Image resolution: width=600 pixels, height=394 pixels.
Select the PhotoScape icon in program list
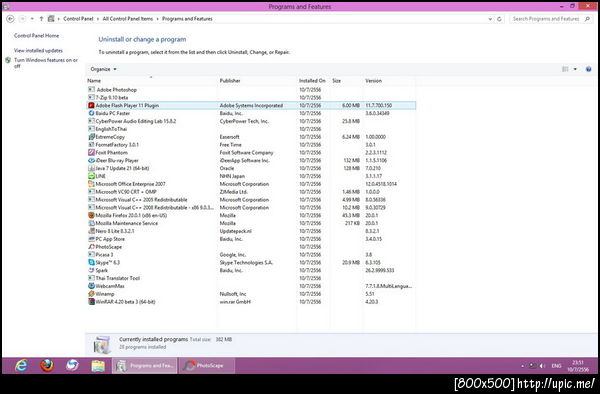point(91,246)
